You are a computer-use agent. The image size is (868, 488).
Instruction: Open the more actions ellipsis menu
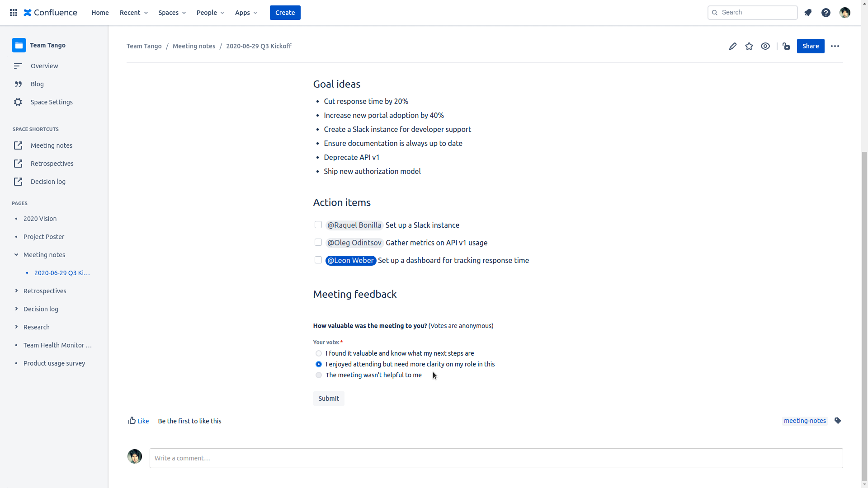(835, 46)
